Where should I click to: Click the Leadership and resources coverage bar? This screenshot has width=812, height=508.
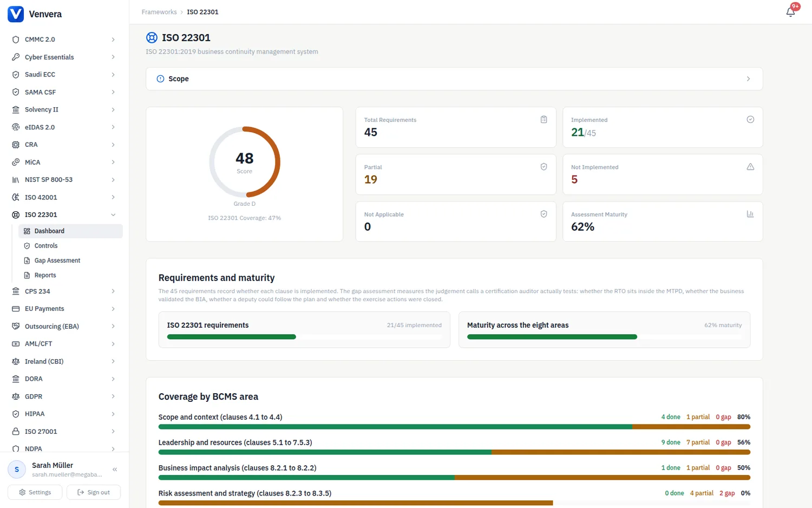[x=454, y=452]
